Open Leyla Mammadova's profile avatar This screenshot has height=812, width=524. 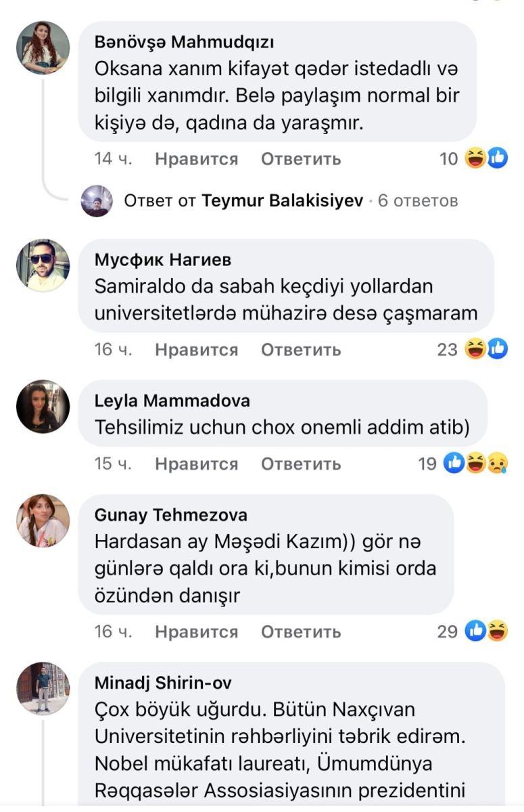click(43, 407)
